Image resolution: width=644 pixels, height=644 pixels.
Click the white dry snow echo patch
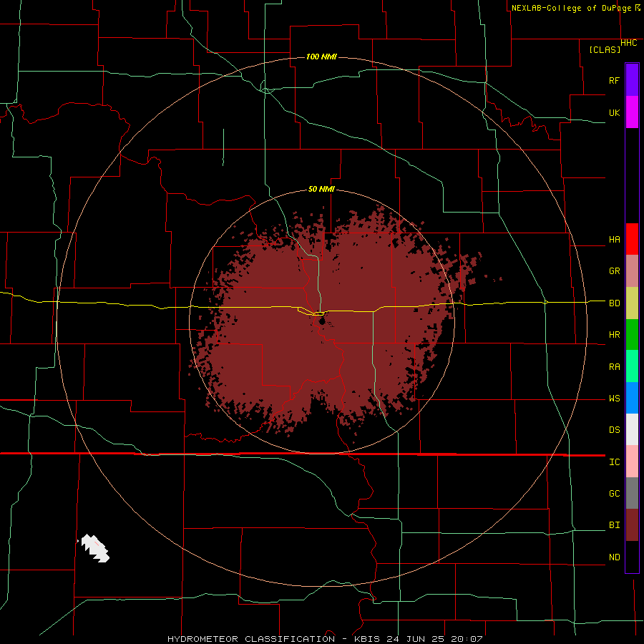click(x=95, y=548)
